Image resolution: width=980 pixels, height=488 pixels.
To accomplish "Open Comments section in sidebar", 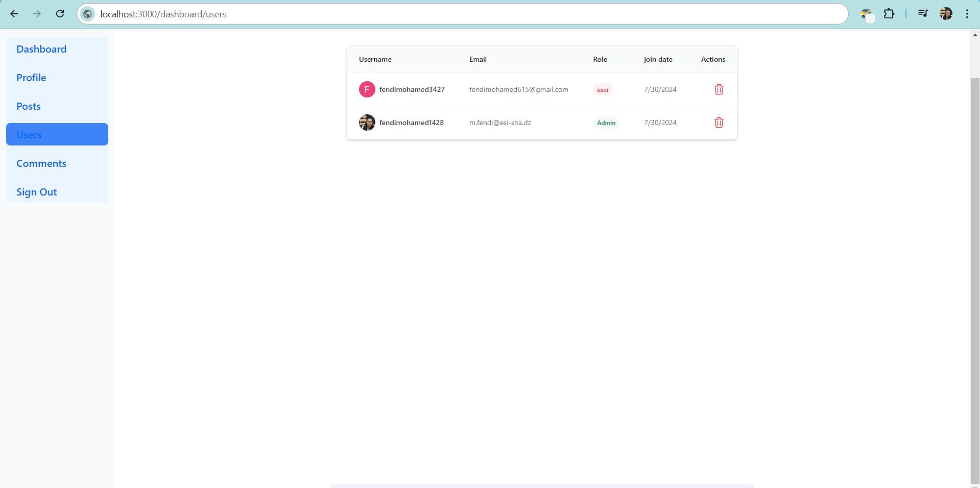I will (41, 163).
